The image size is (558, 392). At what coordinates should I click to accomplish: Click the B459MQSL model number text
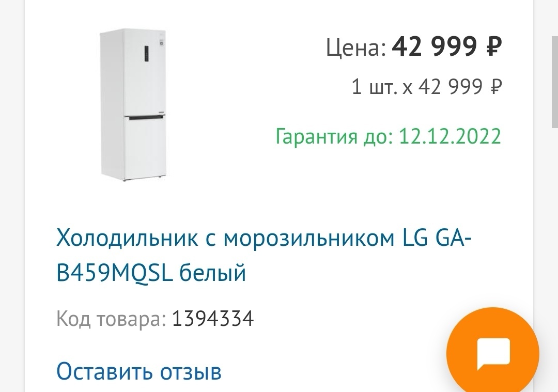tap(115, 273)
